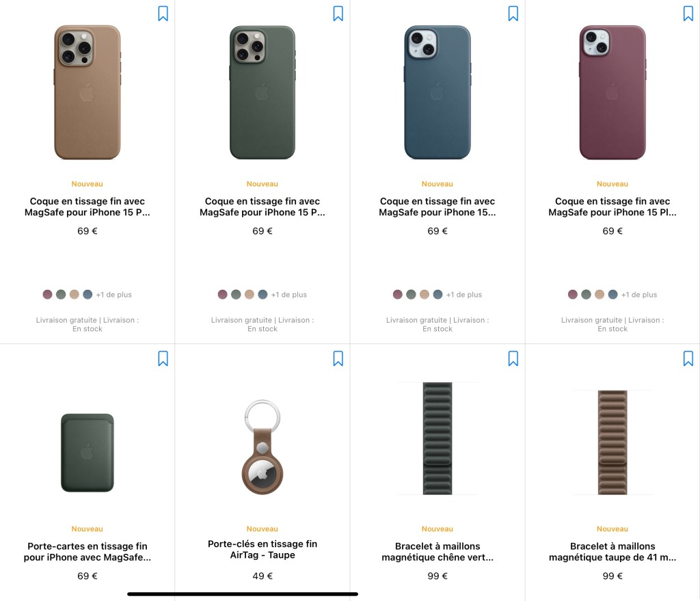The height and width of the screenshot is (601, 700).
Task: Expand '+1 de plus' under the mulberry case
Action: click(639, 295)
